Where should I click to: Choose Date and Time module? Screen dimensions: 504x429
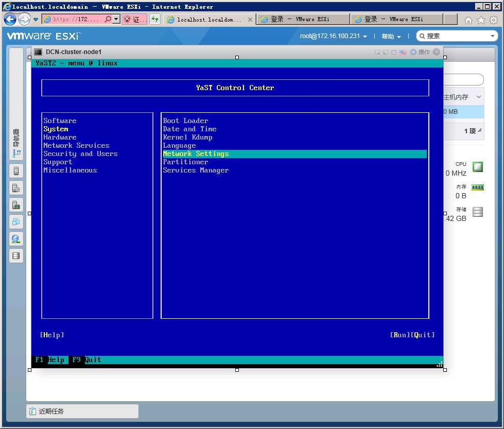tap(189, 129)
